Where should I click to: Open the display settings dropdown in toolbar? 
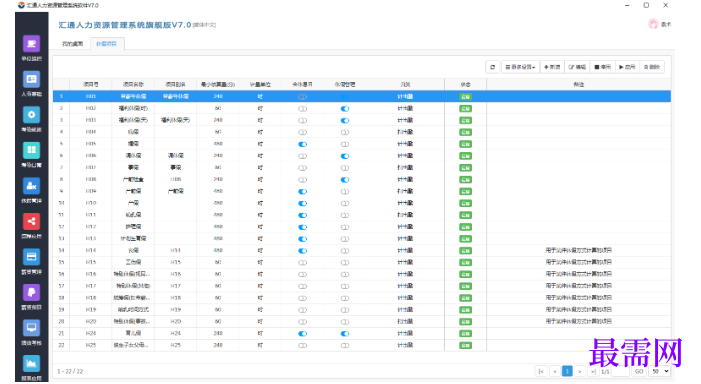(520, 67)
